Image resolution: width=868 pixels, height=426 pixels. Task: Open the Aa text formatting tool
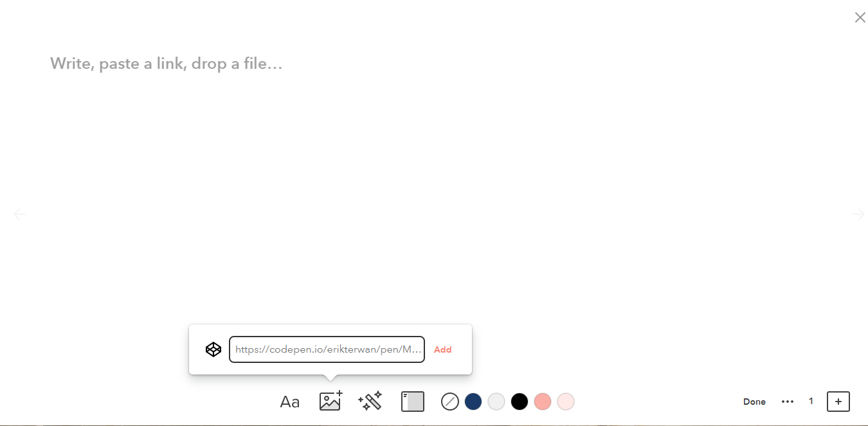click(290, 402)
